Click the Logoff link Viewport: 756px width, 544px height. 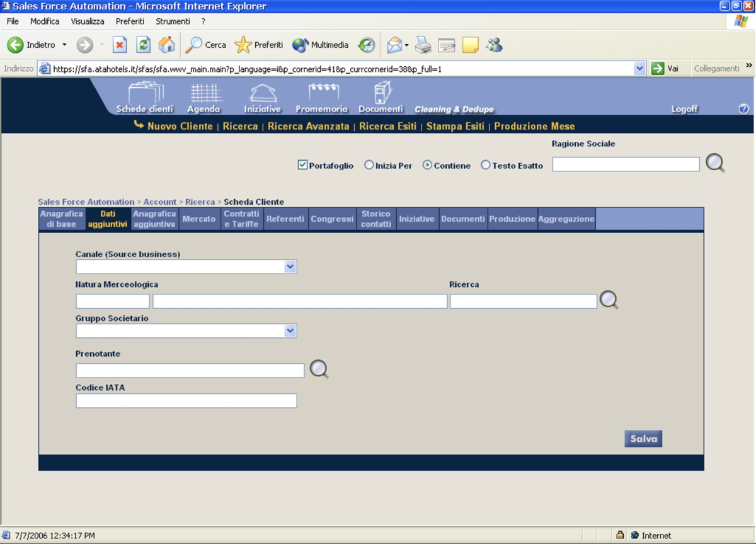click(684, 109)
